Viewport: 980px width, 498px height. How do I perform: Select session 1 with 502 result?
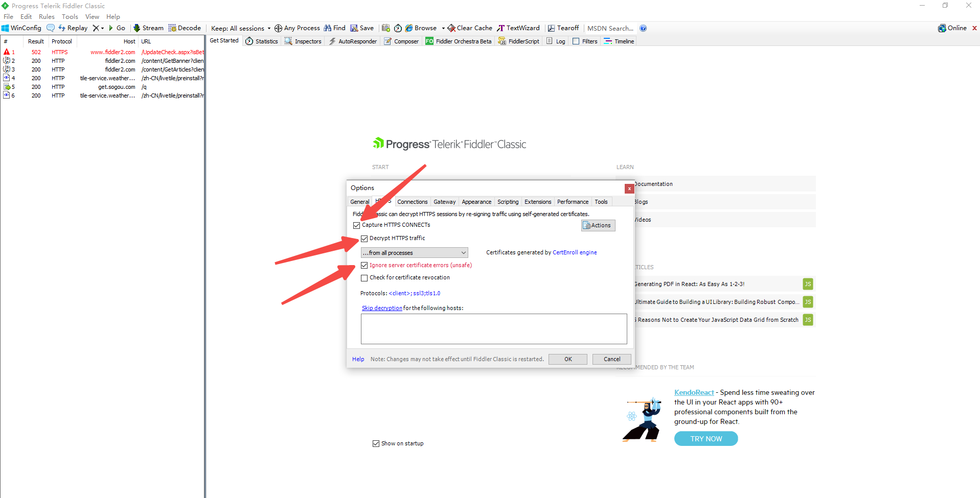103,52
